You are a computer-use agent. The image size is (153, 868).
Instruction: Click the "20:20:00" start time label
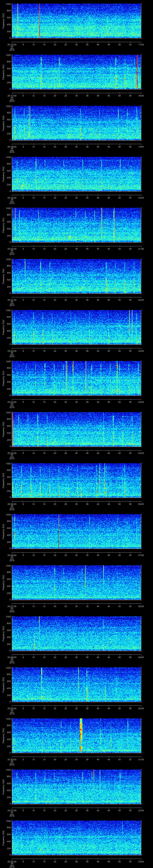pos(12,249)
